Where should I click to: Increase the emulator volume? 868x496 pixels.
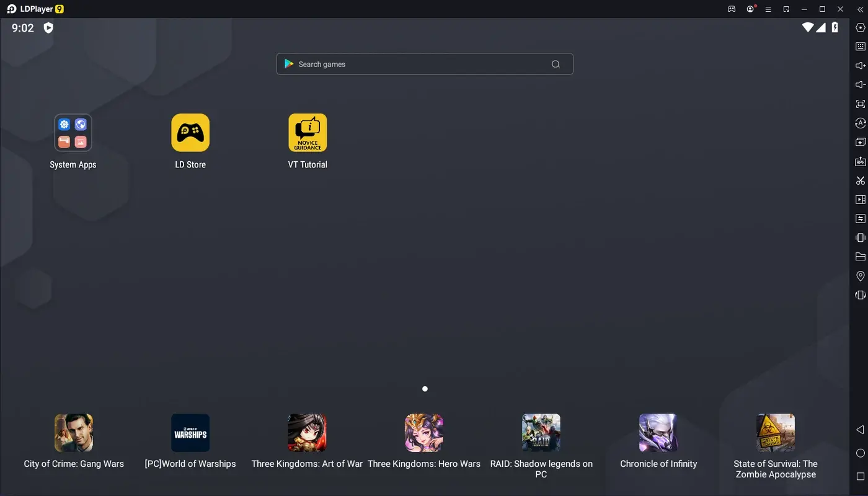pos(860,65)
